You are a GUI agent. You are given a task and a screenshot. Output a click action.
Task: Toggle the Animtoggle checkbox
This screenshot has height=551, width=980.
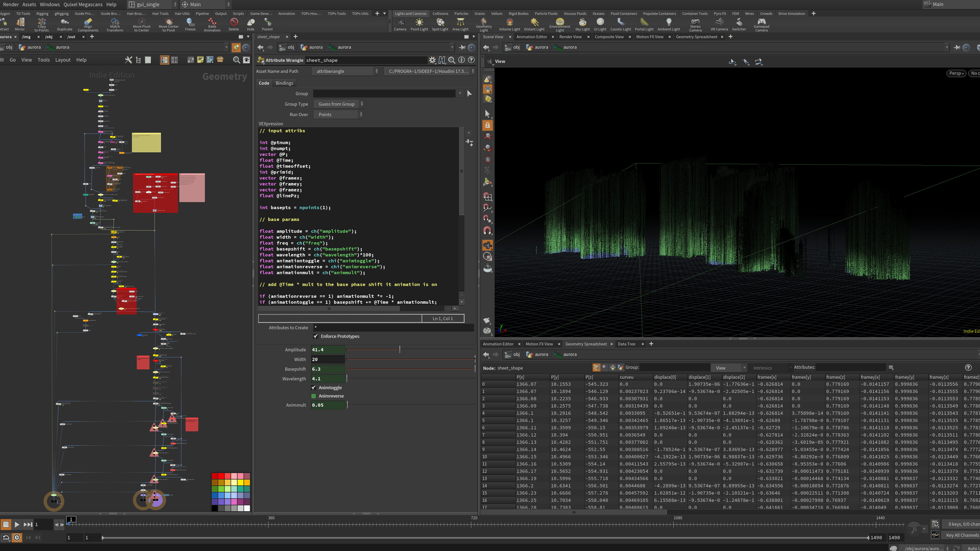[x=313, y=387]
